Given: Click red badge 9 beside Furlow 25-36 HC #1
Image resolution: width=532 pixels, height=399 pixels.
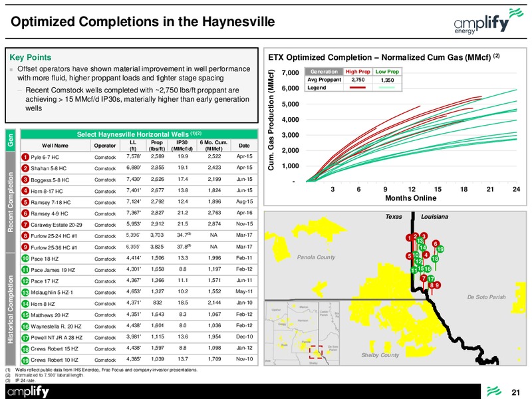Looking at the screenshot, I should (x=25, y=247).
